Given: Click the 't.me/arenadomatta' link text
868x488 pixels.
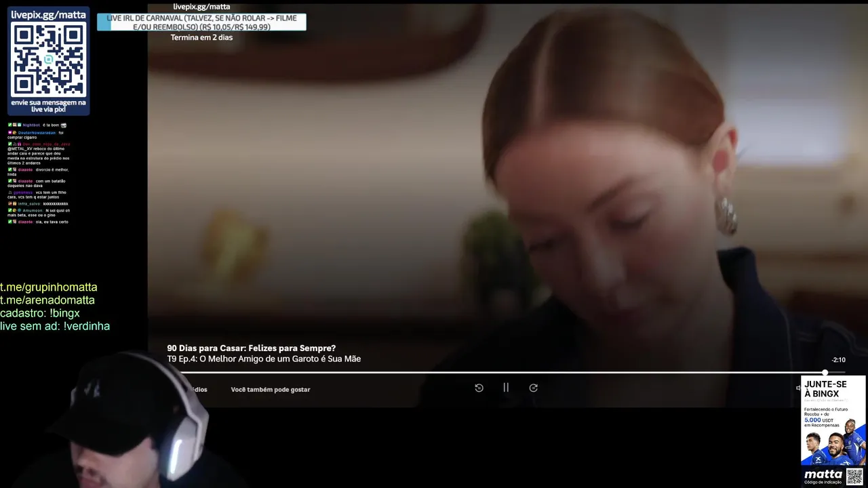Looking at the screenshot, I should pos(47,300).
